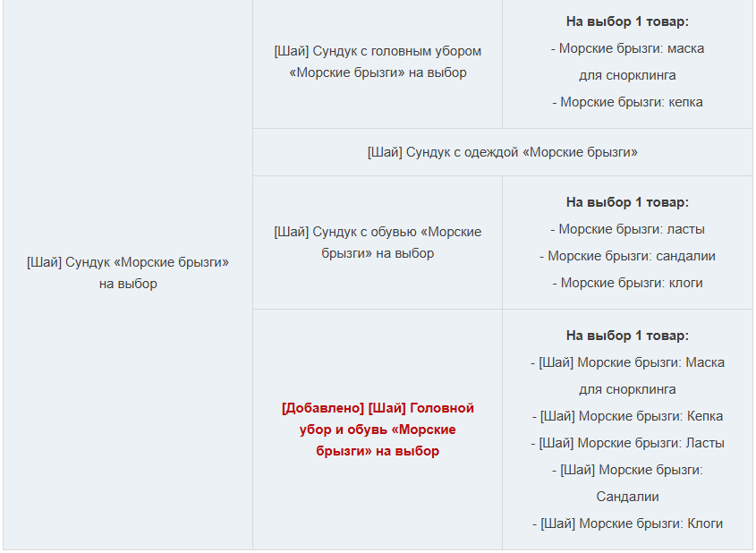Click the «Морские брызги» на выбор chest cell

point(128,273)
